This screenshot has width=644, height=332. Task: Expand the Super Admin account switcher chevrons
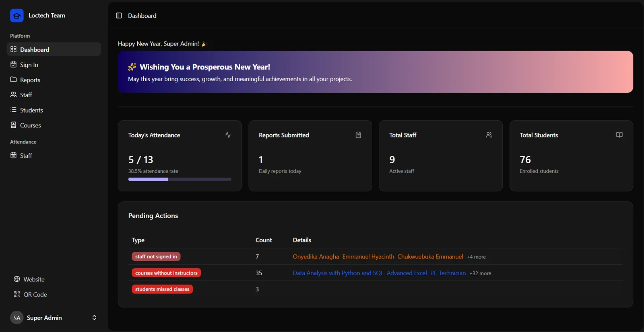coord(94,318)
